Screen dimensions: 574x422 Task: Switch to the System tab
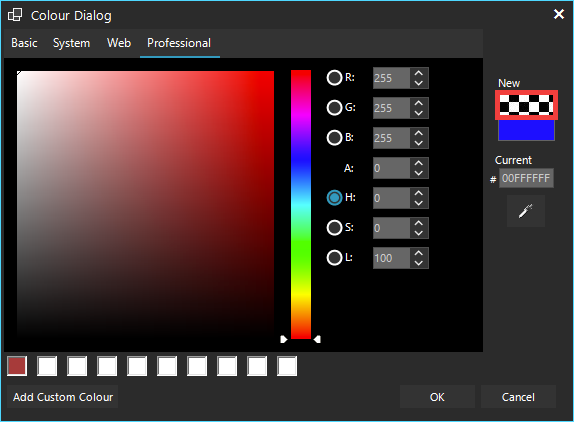pyautogui.click(x=71, y=43)
